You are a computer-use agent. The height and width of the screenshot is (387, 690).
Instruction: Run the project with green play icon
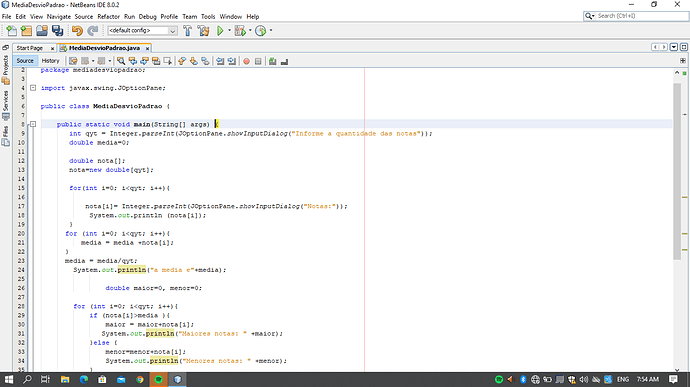pyautogui.click(x=220, y=30)
